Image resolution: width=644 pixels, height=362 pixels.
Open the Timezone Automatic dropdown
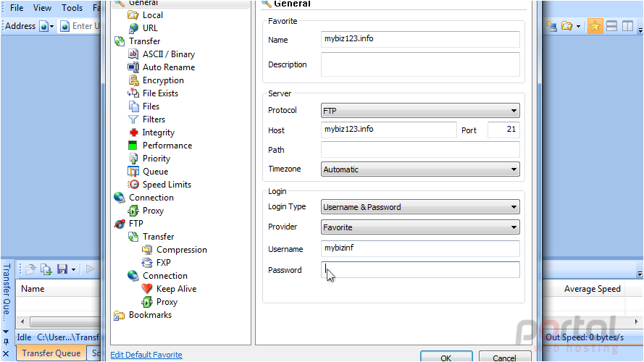[420, 169]
